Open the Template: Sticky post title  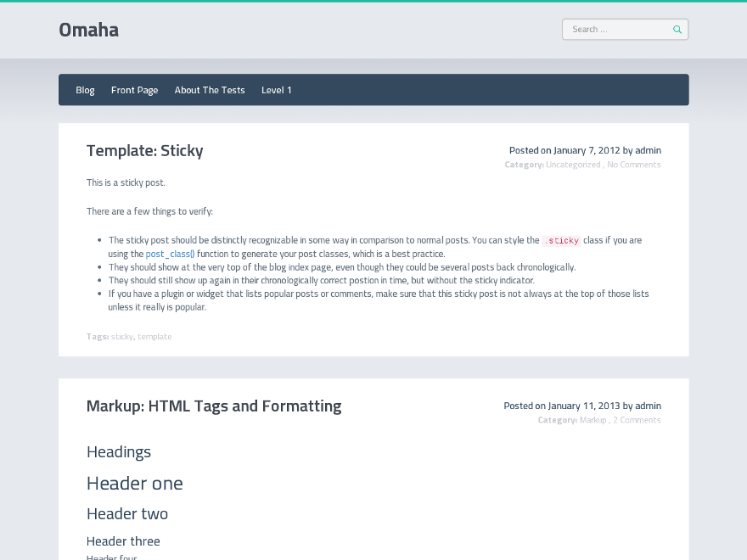coord(144,151)
